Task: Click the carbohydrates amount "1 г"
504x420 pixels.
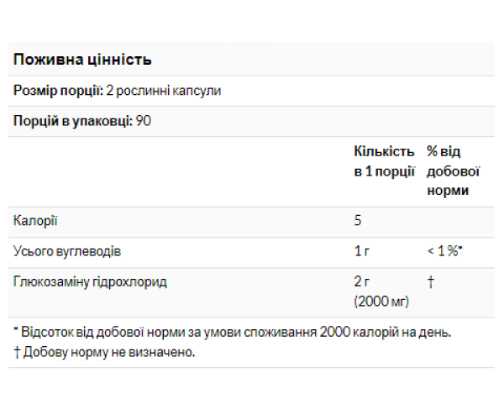Action: pyautogui.click(x=363, y=251)
